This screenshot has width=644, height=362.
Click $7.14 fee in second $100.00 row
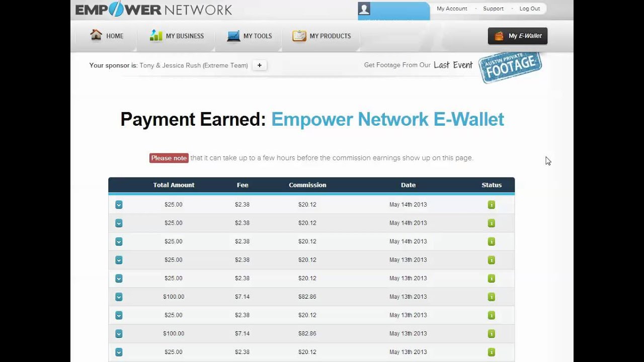click(243, 333)
